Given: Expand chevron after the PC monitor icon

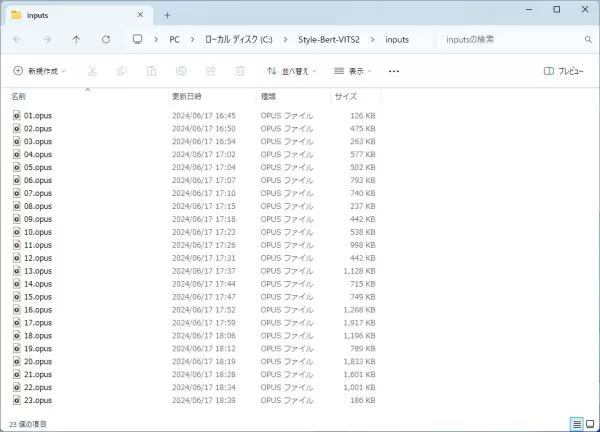Looking at the screenshot, I should point(156,39).
